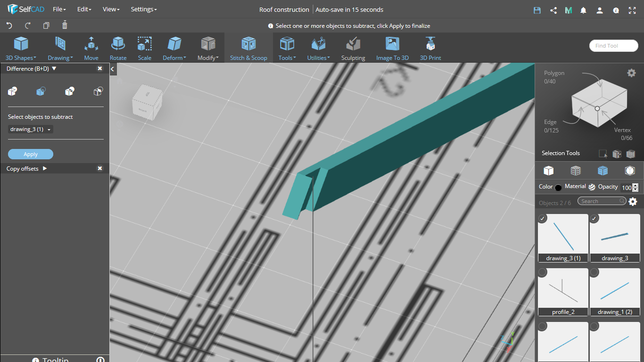Open the Edit menu
Viewport: 644px width, 362px height.
[84, 9]
